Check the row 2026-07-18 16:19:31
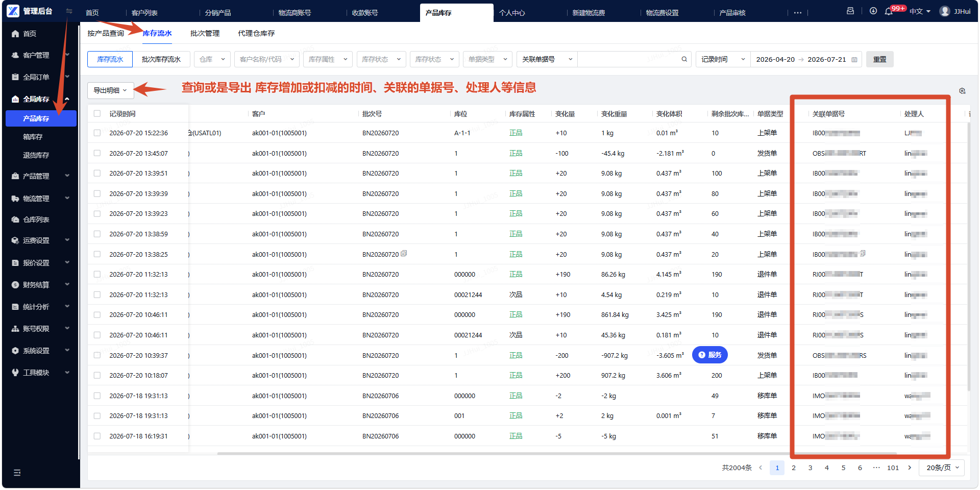This screenshot has width=980, height=490. [x=97, y=436]
